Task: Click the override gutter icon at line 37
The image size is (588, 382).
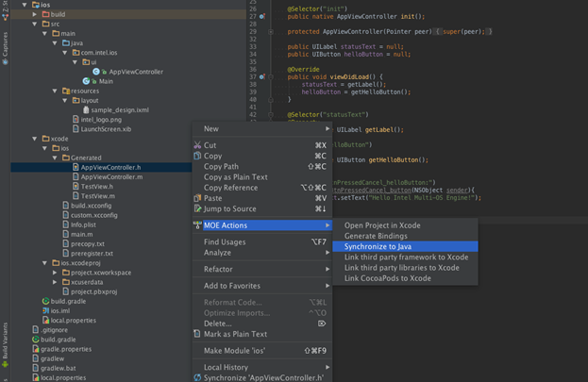Action: 262,76
